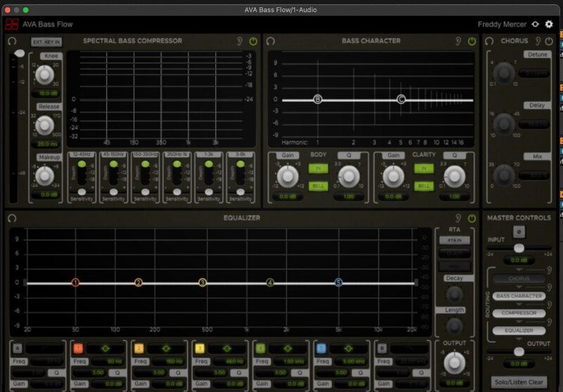Click the Equalizer section reset icon

11,218
